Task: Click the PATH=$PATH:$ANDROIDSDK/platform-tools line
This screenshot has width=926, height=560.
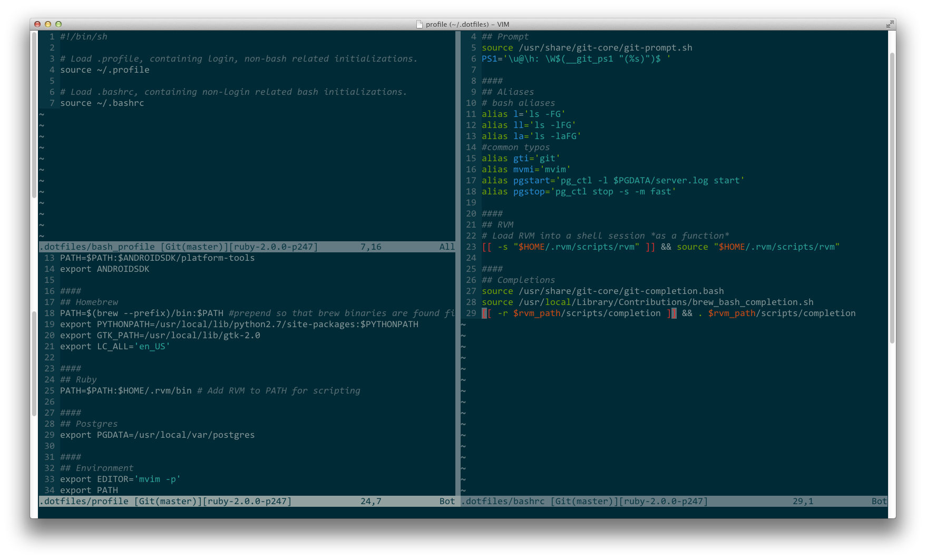Action: [x=158, y=258]
